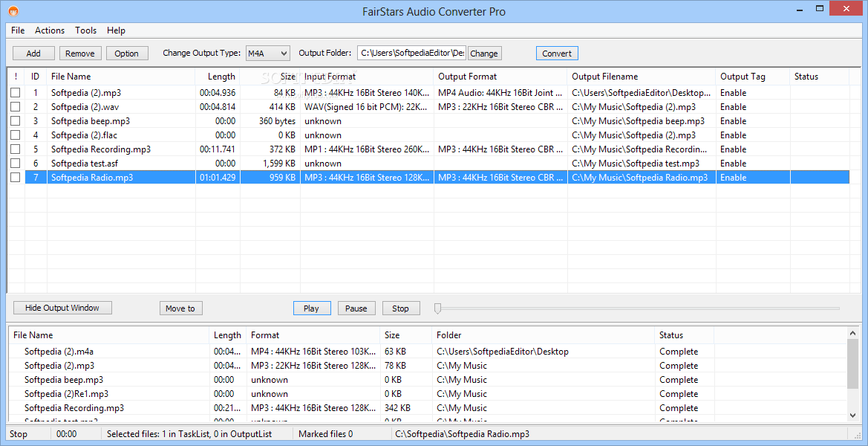This screenshot has width=868, height=446.
Task: Open the Actions menu
Action: (50, 30)
